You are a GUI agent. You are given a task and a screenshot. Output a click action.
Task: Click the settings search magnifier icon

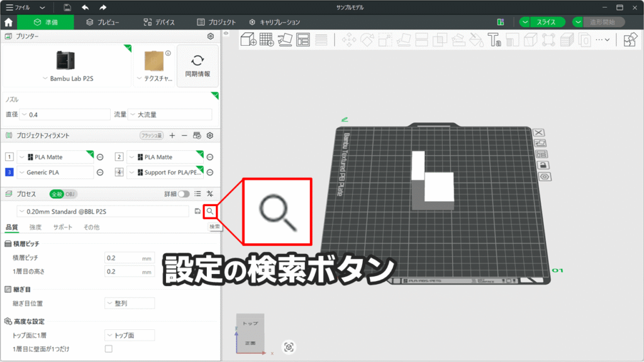[210, 211]
